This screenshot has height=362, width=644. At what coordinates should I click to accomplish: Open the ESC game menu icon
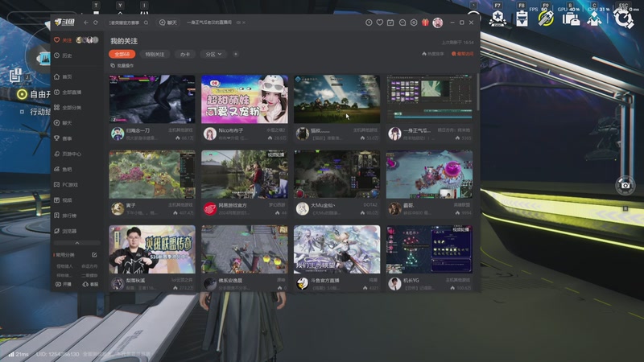click(x=623, y=19)
